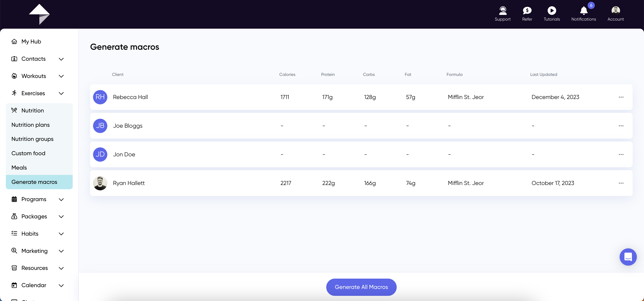Click the JB avatar for Joe Bloggs
This screenshot has width=644, height=301.
(100, 126)
